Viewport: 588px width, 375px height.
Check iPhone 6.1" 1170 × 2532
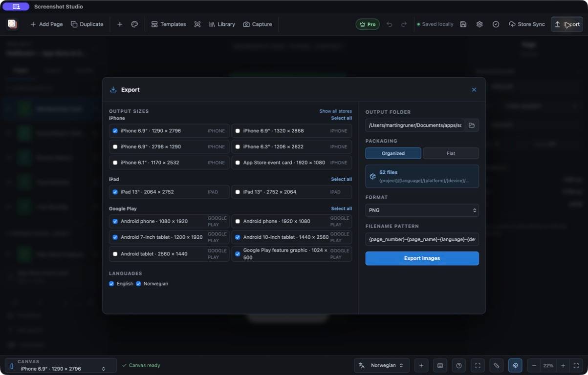pos(115,163)
